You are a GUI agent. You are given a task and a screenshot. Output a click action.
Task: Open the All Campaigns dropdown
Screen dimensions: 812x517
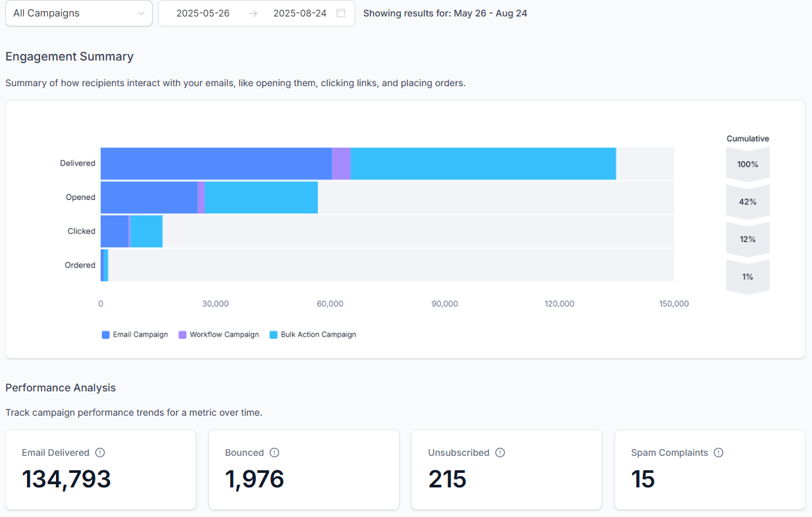(x=79, y=13)
